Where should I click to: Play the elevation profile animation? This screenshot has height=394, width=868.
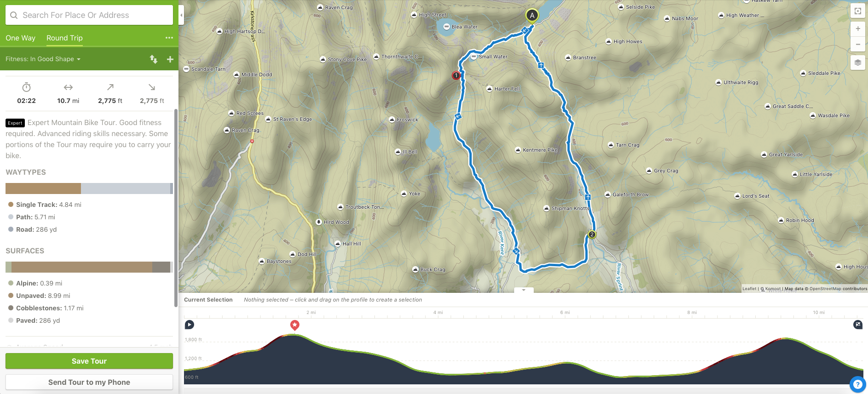tap(189, 325)
